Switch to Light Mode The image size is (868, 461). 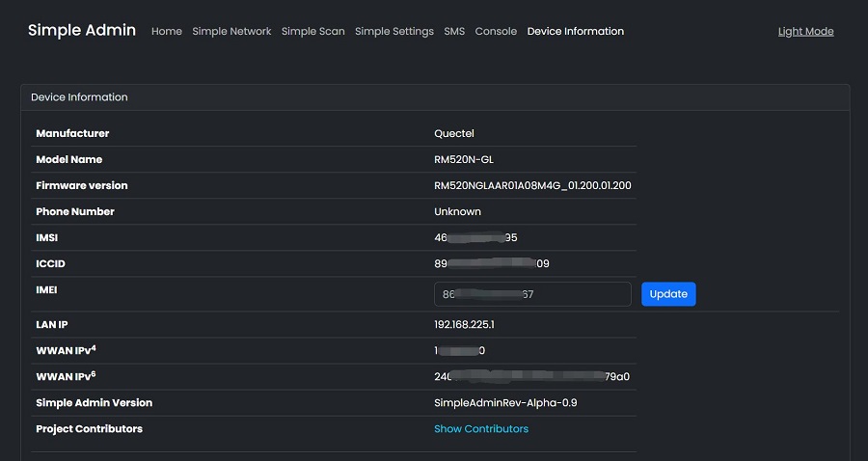(x=806, y=32)
